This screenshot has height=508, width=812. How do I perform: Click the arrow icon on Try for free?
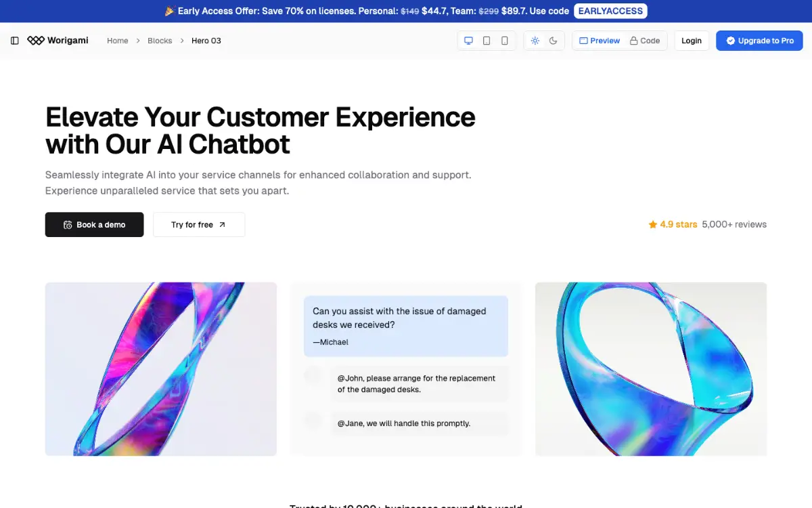pyautogui.click(x=222, y=225)
